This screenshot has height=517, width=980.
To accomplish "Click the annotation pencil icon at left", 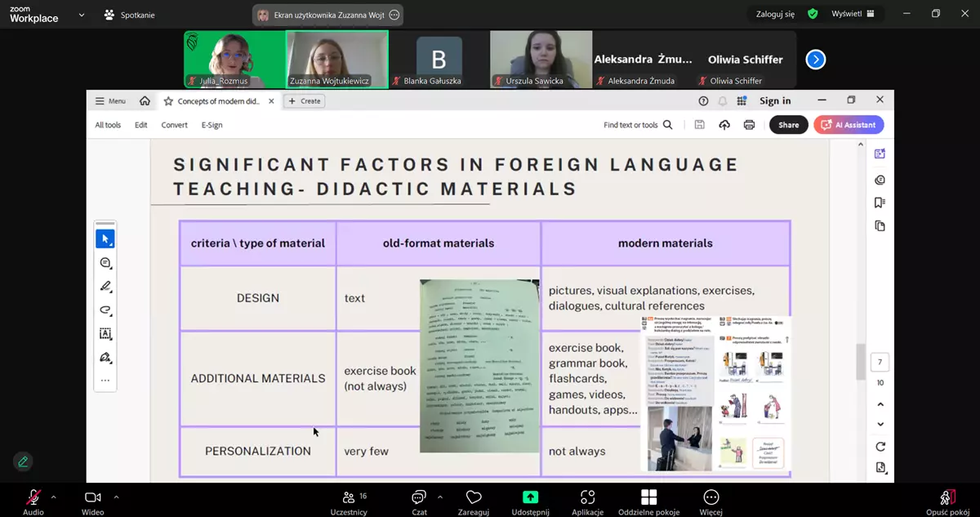I will point(23,461).
